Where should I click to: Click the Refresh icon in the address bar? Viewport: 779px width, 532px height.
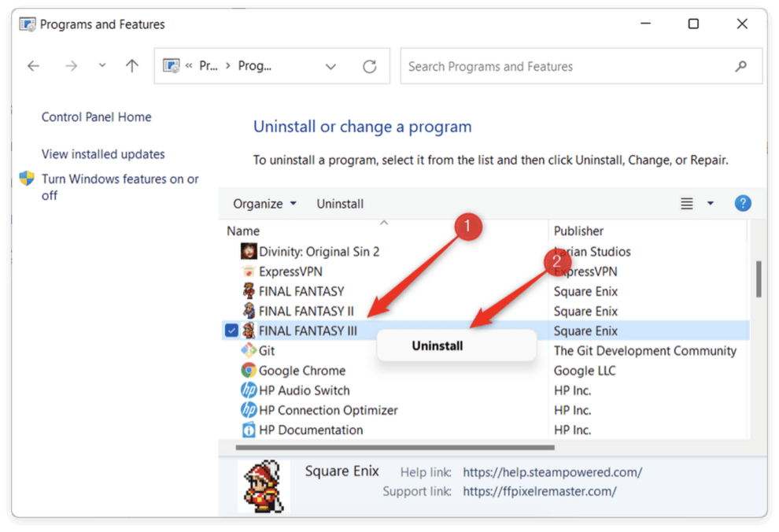click(369, 67)
